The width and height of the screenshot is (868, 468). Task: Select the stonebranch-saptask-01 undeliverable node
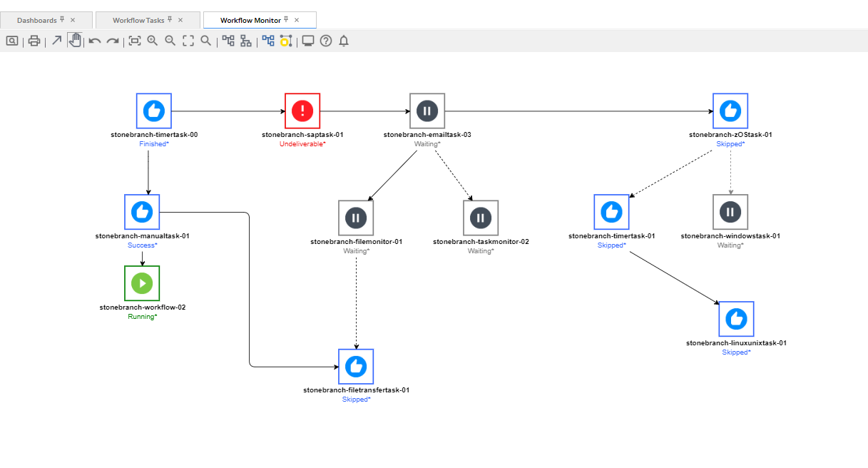302,111
